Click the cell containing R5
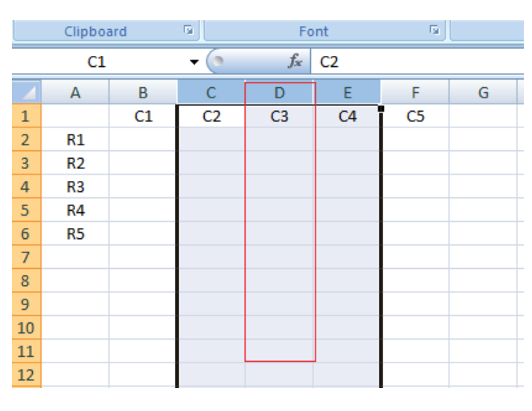Image resolution: width=532 pixels, height=411 pixels. pyautogui.click(x=75, y=234)
